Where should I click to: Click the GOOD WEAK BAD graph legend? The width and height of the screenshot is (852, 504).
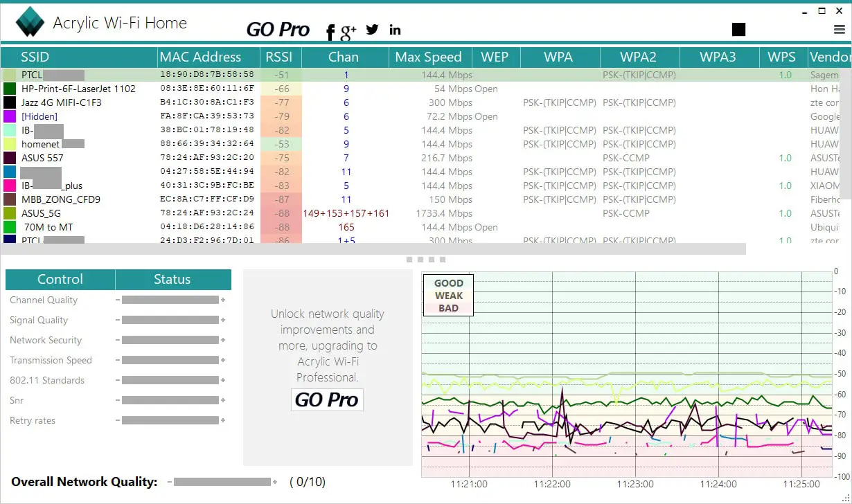[449, 296]
